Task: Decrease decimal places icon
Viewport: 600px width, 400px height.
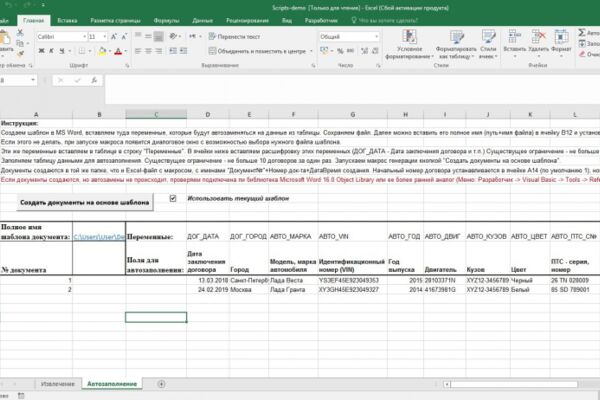Action: pos(375,51)
